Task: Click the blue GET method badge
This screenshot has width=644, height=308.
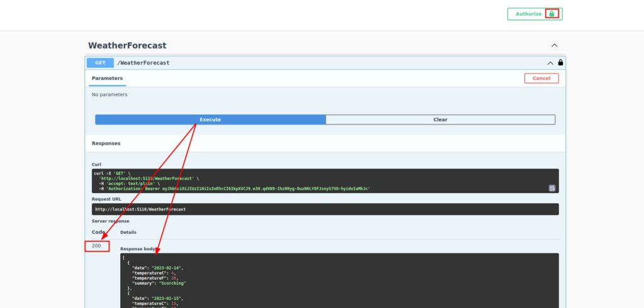Action: point(100,63)
